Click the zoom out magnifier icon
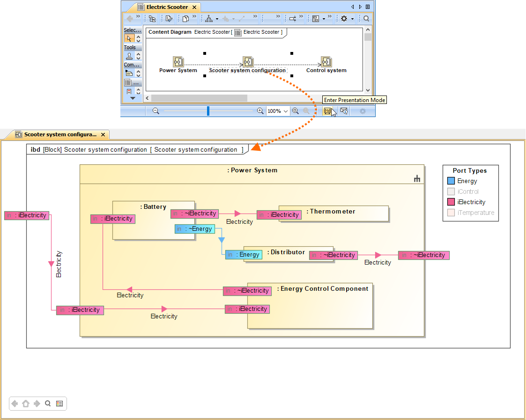Screen dimensions: 526x420 point(156,111)
